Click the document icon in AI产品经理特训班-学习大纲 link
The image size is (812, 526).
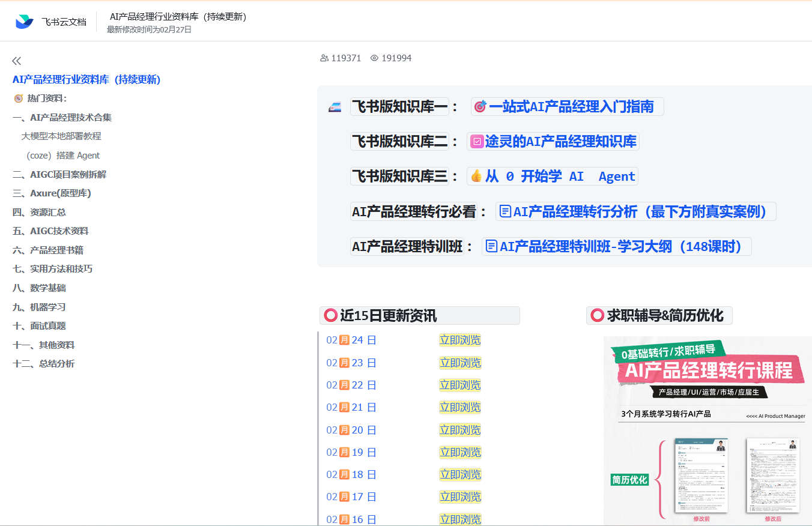(x=492, y=246)
